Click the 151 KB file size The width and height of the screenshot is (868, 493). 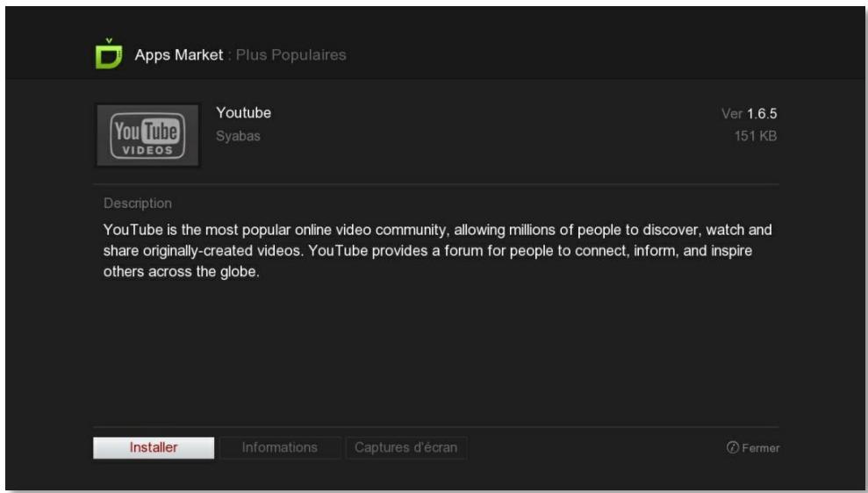click(756, 136)
